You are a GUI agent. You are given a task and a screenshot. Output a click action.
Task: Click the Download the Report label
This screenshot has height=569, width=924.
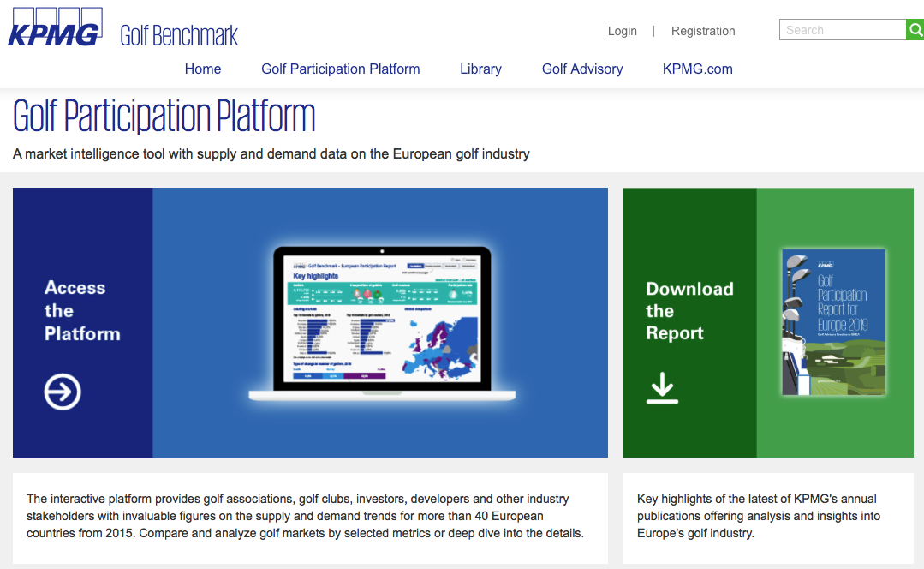tap(689, 311)
